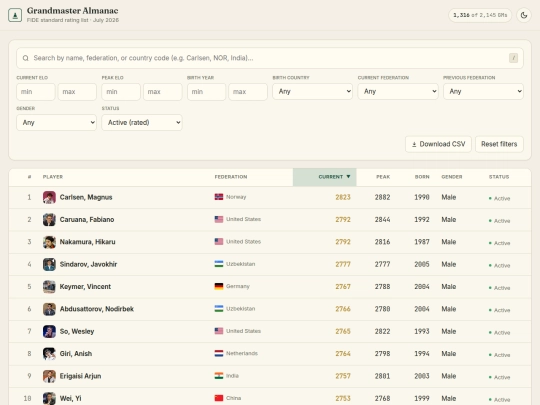Click Caruana, Fabiano avatar thumbnail
Screen dimensions: 540x405
pos(49,220)
